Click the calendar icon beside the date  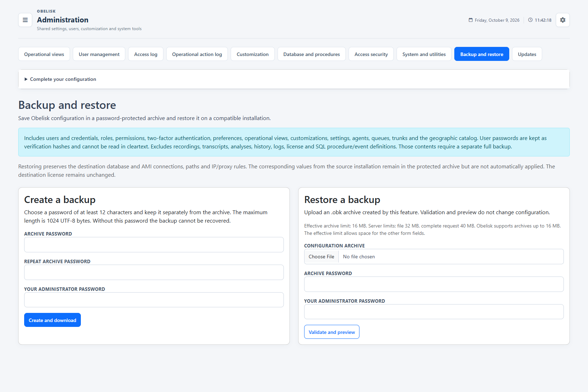pyautogui.click(x=471, y=20)
